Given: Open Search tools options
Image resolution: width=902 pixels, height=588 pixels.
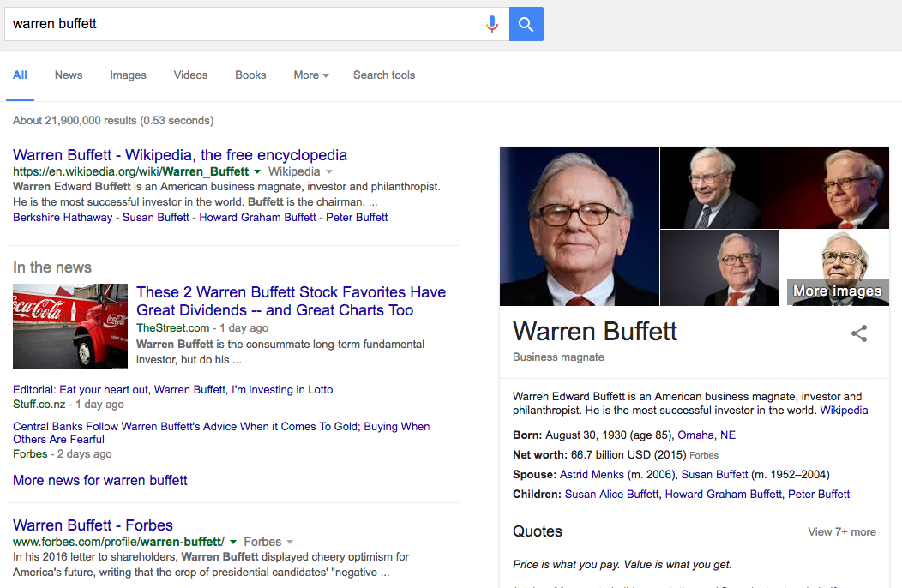Looking at the screenshot, I should pyautogui.click(x=383, y=75).
